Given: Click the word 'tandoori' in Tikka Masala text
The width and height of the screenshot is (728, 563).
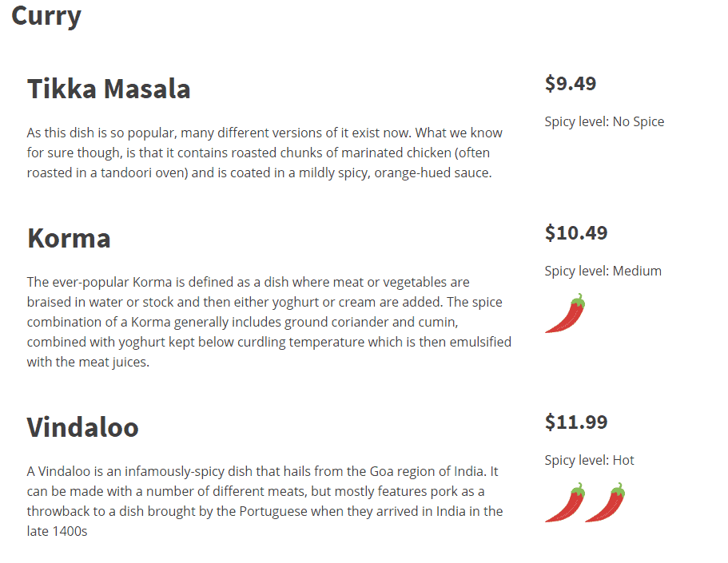Looking at the screenshot, I should coord(125,172).
